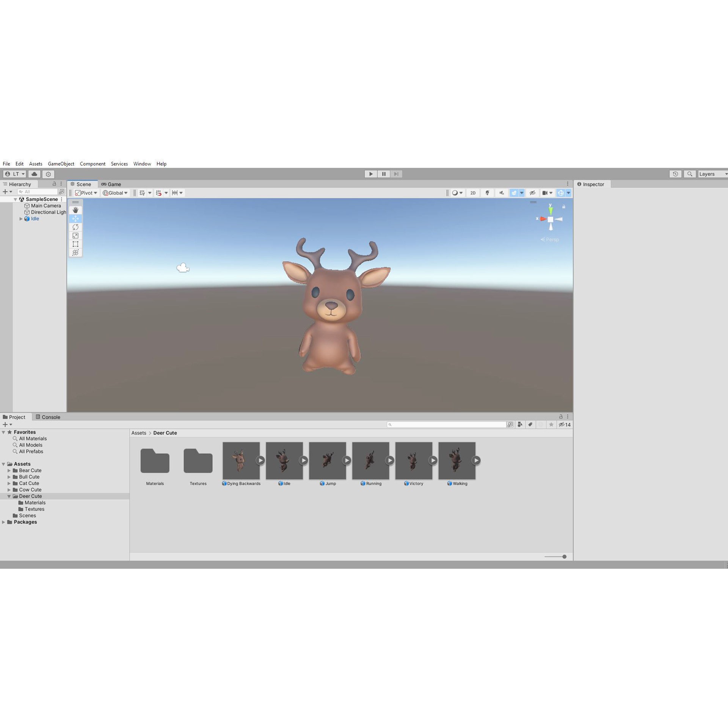Toggle scene audio mute button
The width and height of the screenshot is (728, 728).
point(501,193)
